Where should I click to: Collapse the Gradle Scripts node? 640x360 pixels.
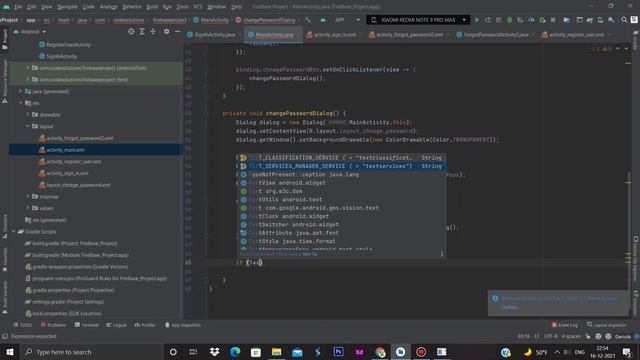coord(13,231)
